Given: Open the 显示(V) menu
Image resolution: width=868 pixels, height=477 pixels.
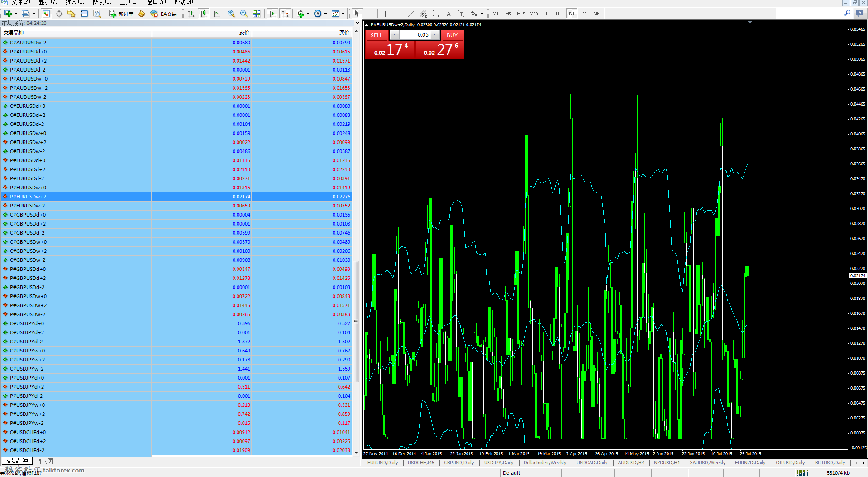Looking at the screenshot, I should 48,2.
